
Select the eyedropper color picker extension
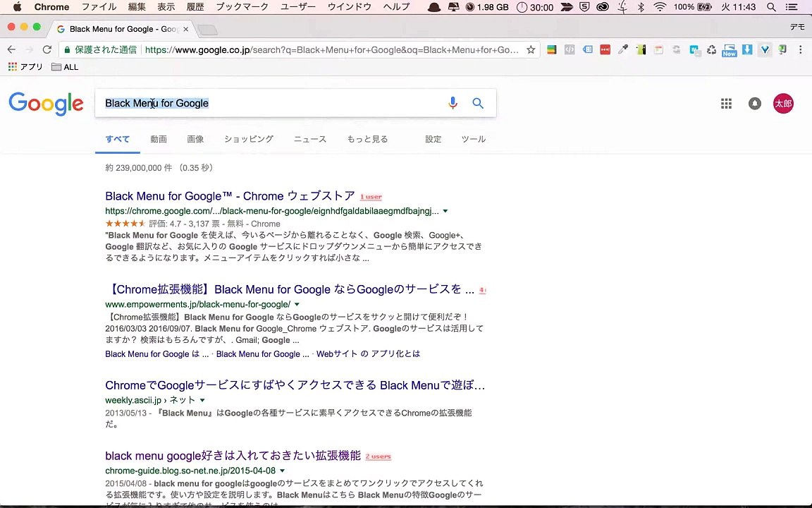pos(623,50)
